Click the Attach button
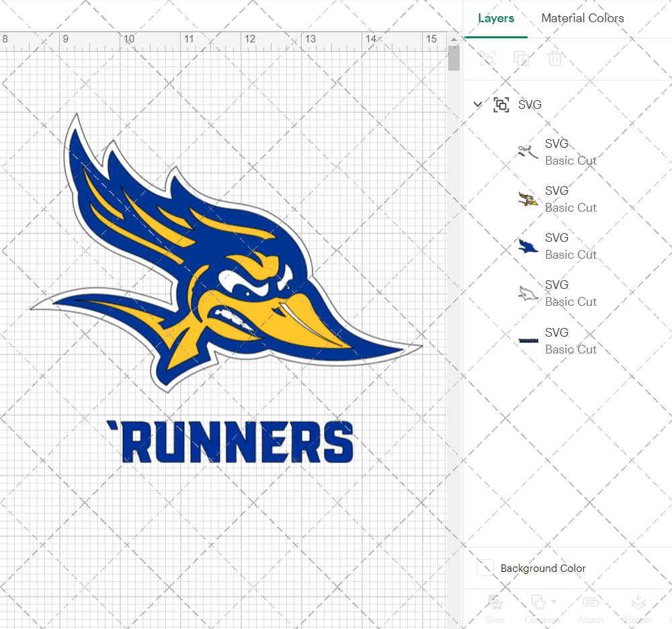Image resolution: width=672 pixels, height=629 pixels. coord(590,609)
